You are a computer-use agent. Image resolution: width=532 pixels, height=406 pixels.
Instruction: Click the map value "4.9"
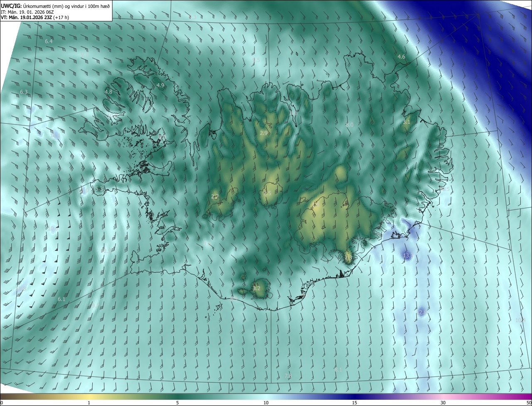click(x=160, y=85)
